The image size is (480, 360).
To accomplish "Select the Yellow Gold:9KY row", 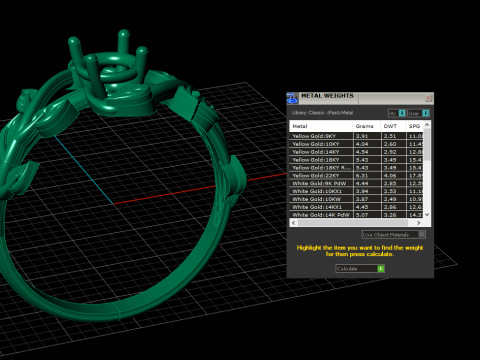I will (x=356, y=136).
